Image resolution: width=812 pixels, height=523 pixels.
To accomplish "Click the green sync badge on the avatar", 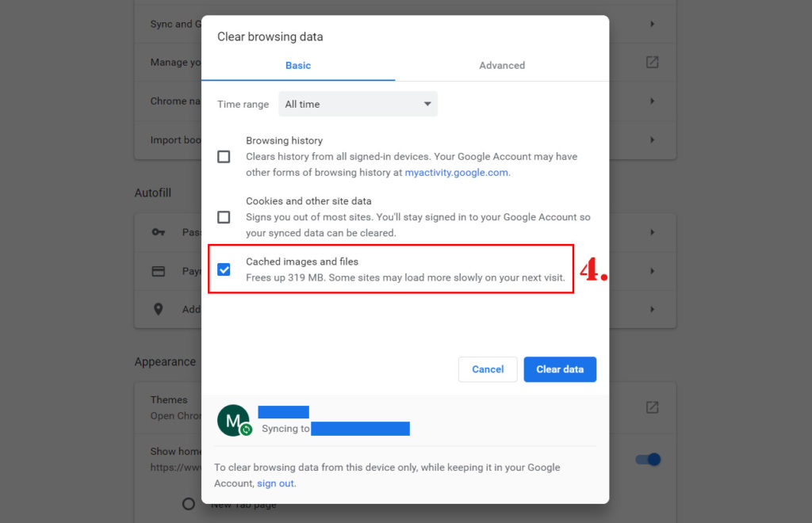I will click(246, 430).
